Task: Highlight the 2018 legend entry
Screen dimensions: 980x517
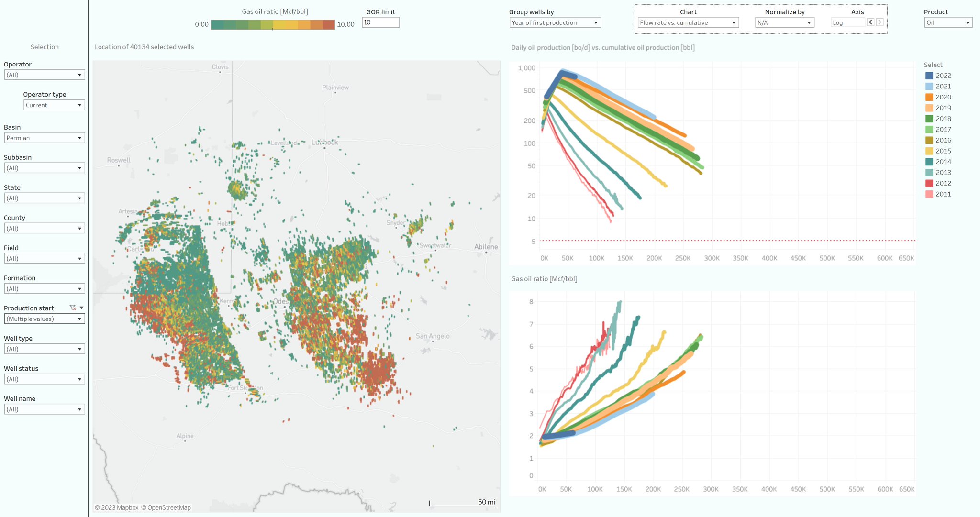Action: click(x=943, y=119)
